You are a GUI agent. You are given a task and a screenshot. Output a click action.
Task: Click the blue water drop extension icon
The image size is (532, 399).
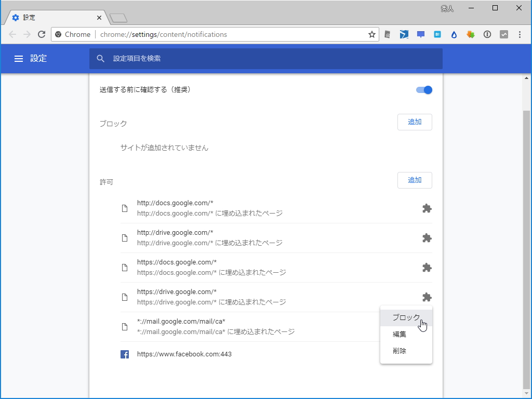pyautogui.click(x=454, y=34)
